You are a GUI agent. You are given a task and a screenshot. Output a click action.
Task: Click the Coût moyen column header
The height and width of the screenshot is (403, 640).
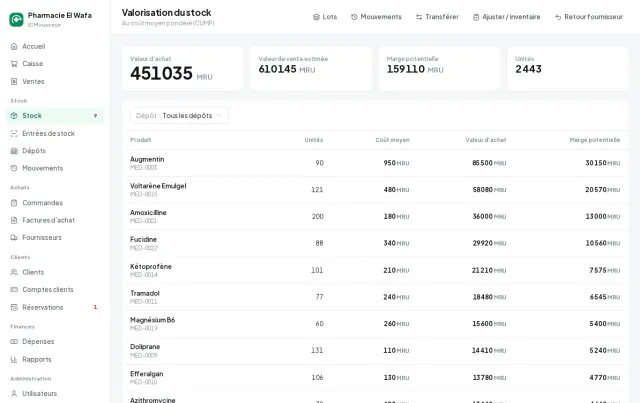click(x=392, y=140)
